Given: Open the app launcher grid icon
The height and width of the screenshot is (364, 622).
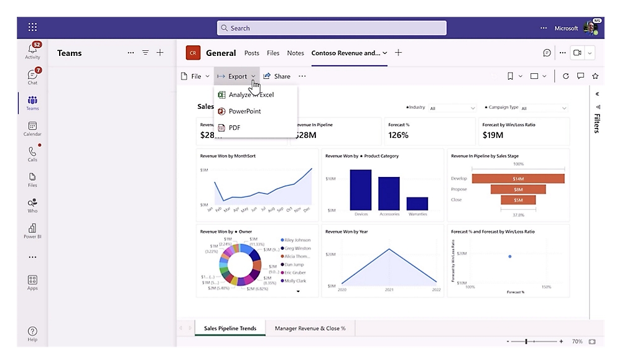Looking at the screenshot, I should click(32, 27).
